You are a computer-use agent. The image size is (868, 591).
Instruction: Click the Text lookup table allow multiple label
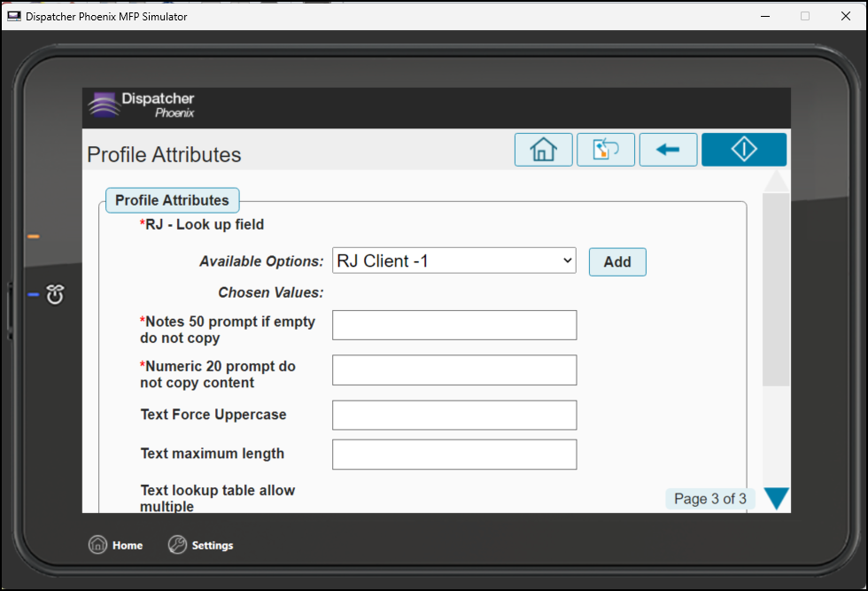point(218,498)
